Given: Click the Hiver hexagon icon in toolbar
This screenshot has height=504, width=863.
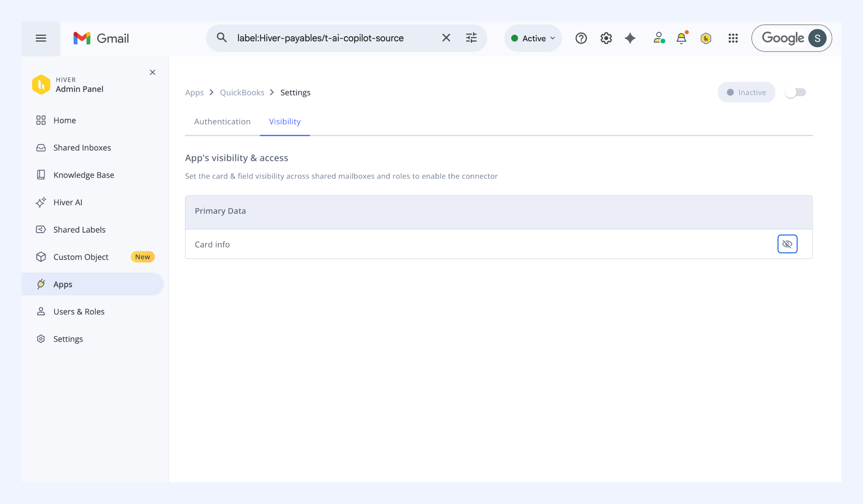Looking at the screenshot, I should click(706, 38).
